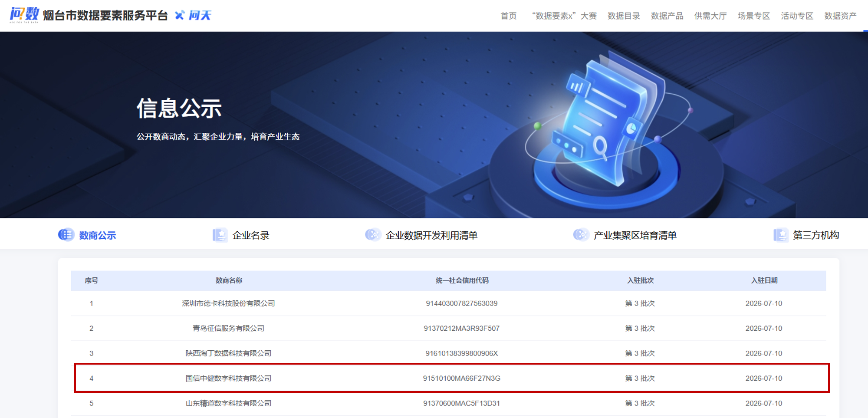Open 数据目录 in the top navigation
The width and height of the screenshot is (868, 418).
pos(624,16)
